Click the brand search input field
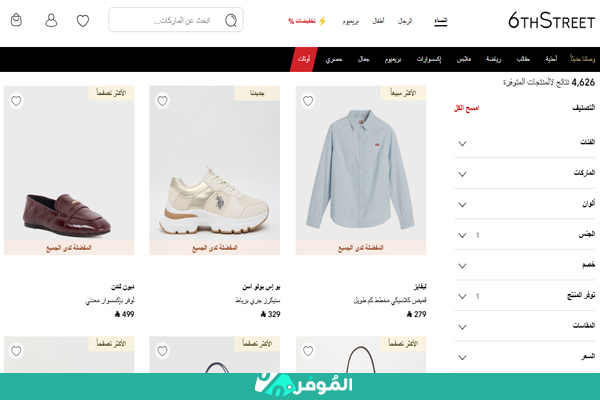 point(176,20)
